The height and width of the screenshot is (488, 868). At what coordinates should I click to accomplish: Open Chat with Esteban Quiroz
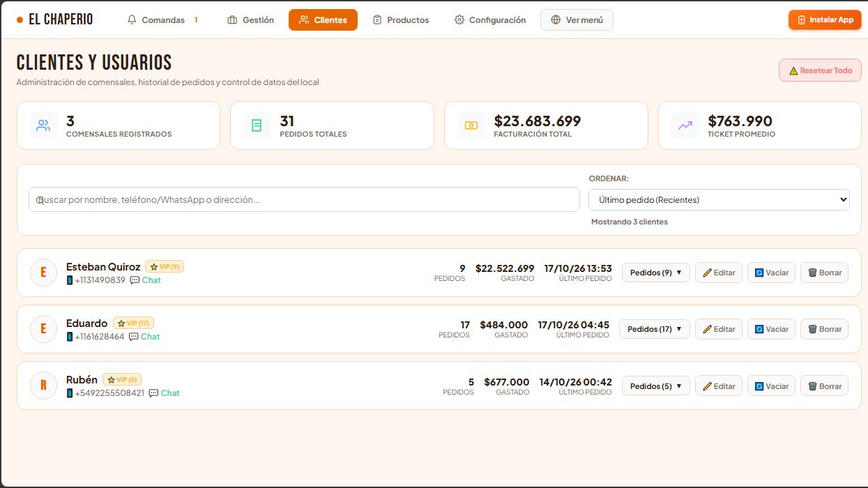click(x=145, y=280)
